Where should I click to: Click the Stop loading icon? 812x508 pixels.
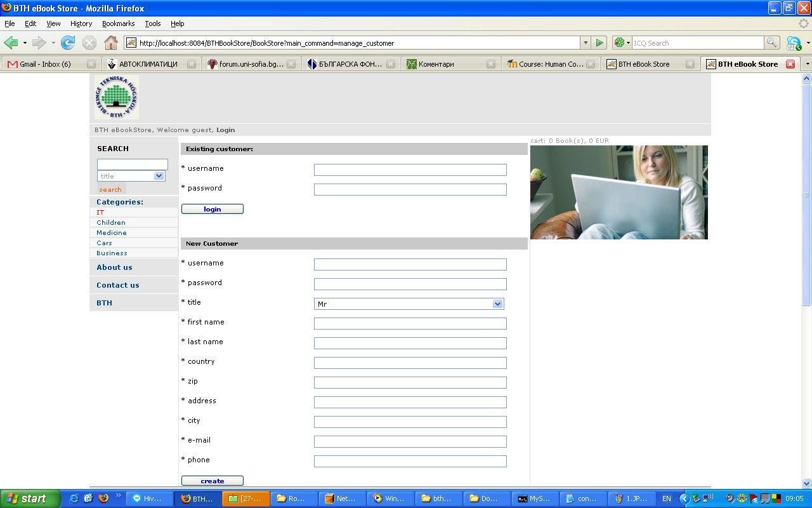[x=89, y=43]
